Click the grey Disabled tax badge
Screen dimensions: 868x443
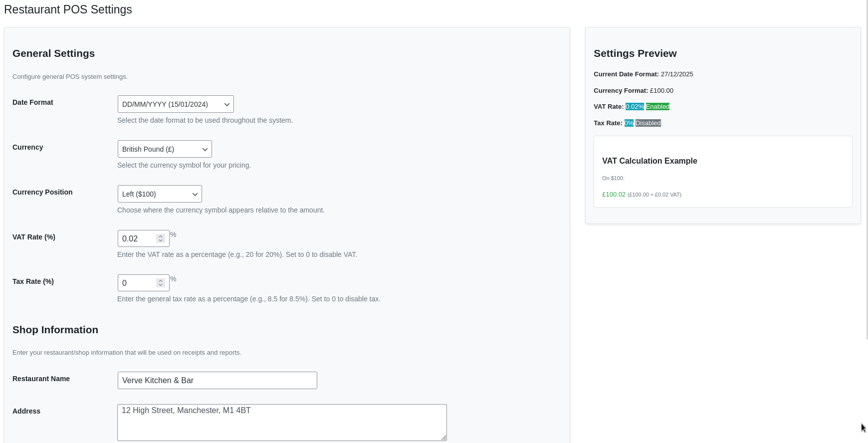click(x=648, y=123)
